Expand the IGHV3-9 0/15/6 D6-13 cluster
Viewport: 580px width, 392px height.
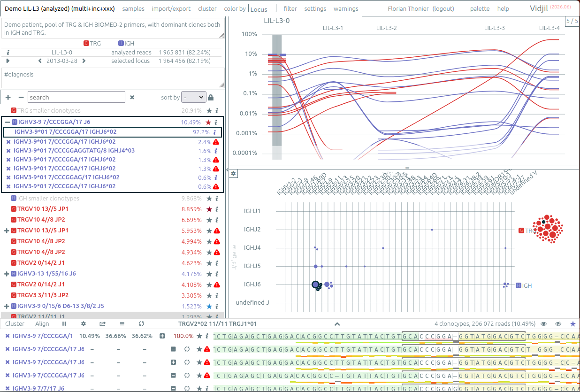7,306
